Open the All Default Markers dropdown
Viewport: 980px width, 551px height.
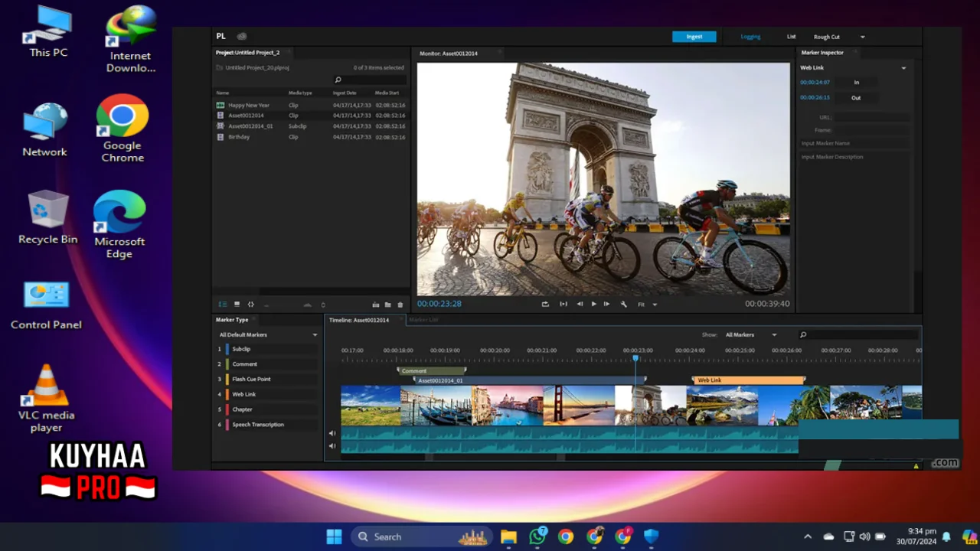click(267, 334)
